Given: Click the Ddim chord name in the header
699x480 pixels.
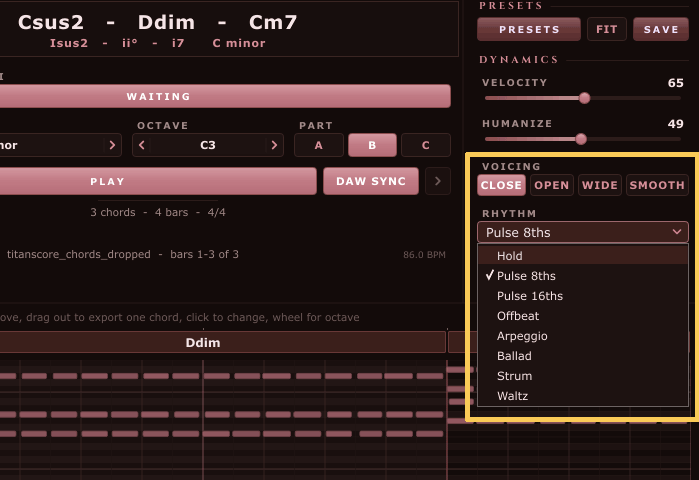Looking at the screenshot, I should click(166, 22).
